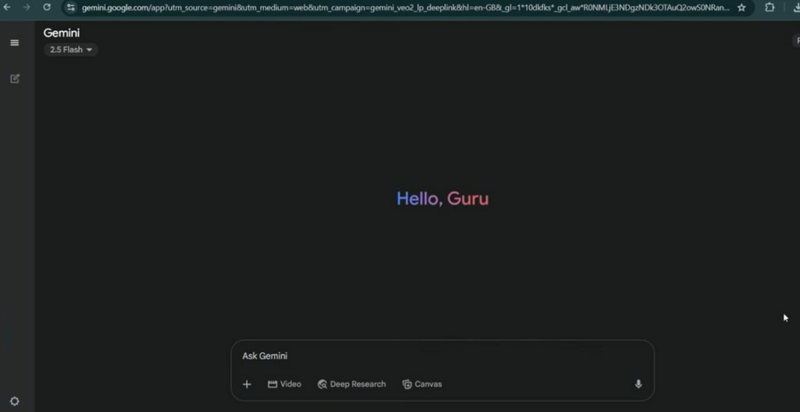The width and height of the screenshot is (800, 412).
Task: Click the gemini.google.com address bar URL
Action: (x=405, y=8)
